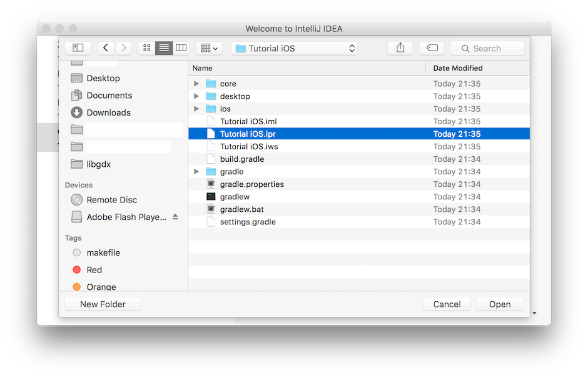
Task: Click the gradlew.bat file icon
Action: [211, 209]
